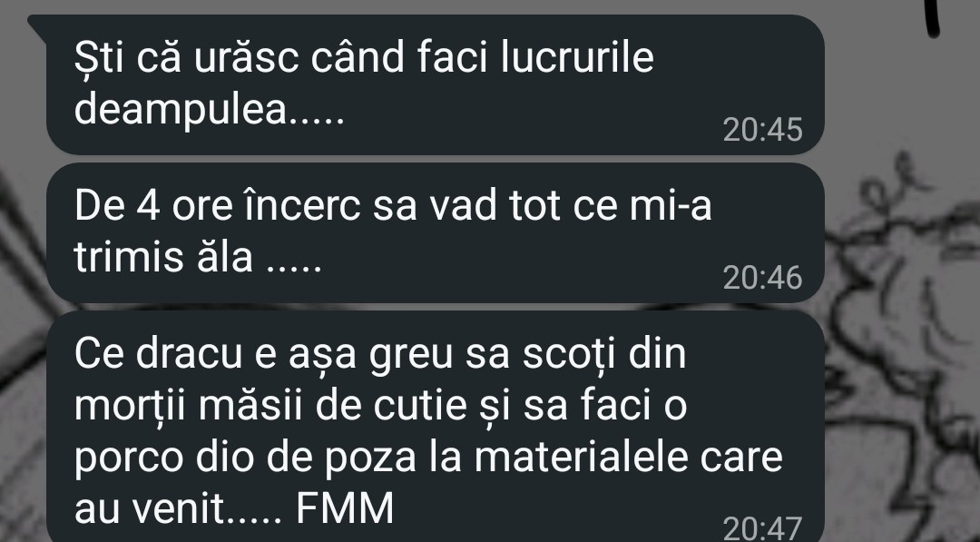Click the wallpaper left of the 20:46 message
980x542 pixels.
point(23,238)
